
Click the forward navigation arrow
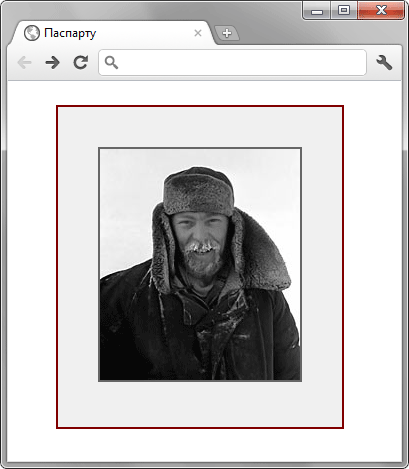click(x=53, y=62)
